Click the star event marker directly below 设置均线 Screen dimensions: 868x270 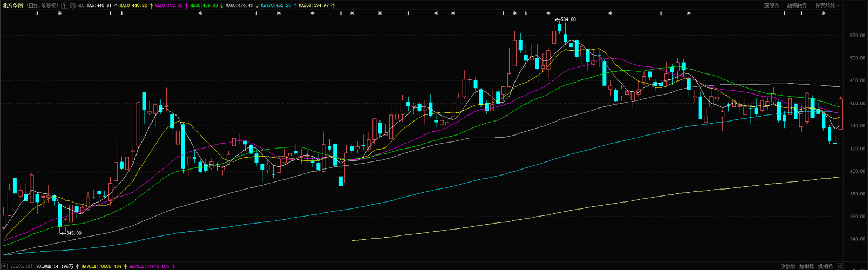pos(824,13)
